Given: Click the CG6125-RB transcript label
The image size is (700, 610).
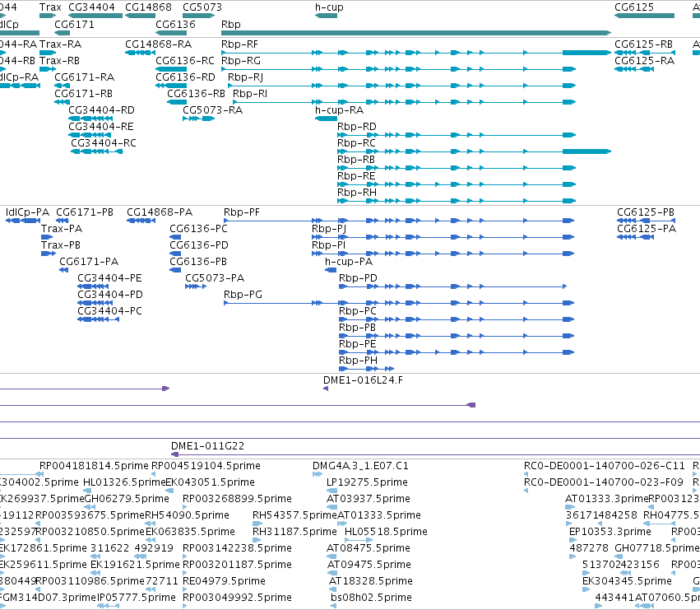Looking at the screenshot, I should 643,44.
